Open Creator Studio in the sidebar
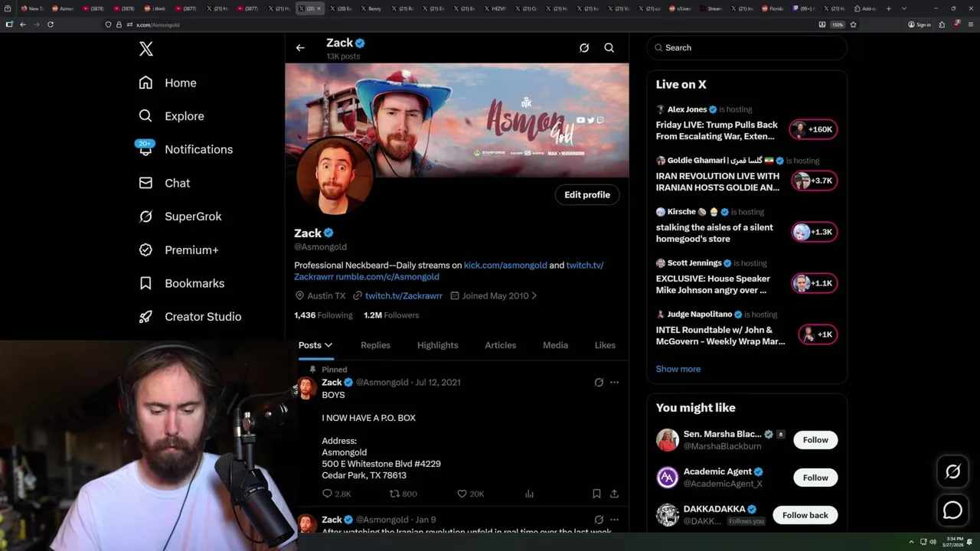This screenshot has width=980, height=551. 190,317
